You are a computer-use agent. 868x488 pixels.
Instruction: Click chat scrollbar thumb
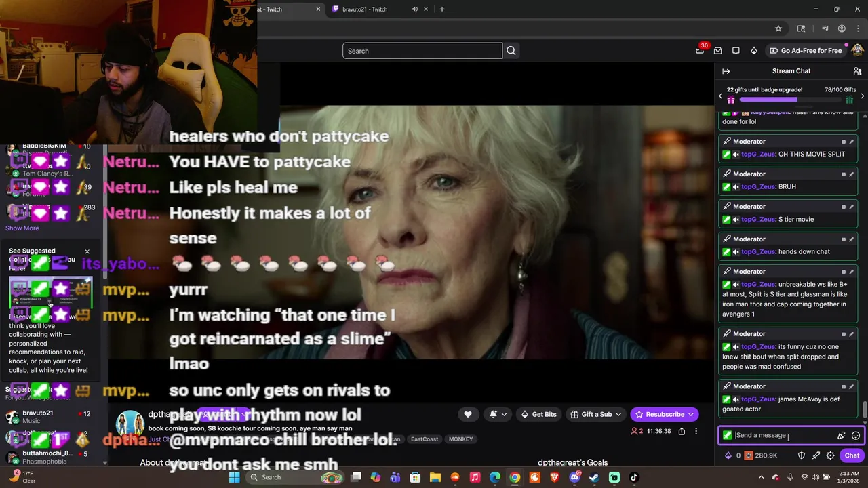tap(865, 410)
